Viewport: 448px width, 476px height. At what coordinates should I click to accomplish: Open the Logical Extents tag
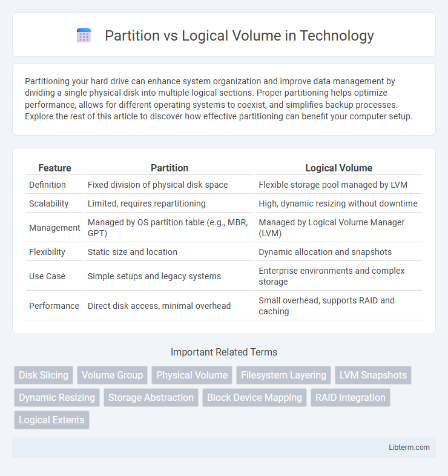pyautogui.click(x=51, y=420)
